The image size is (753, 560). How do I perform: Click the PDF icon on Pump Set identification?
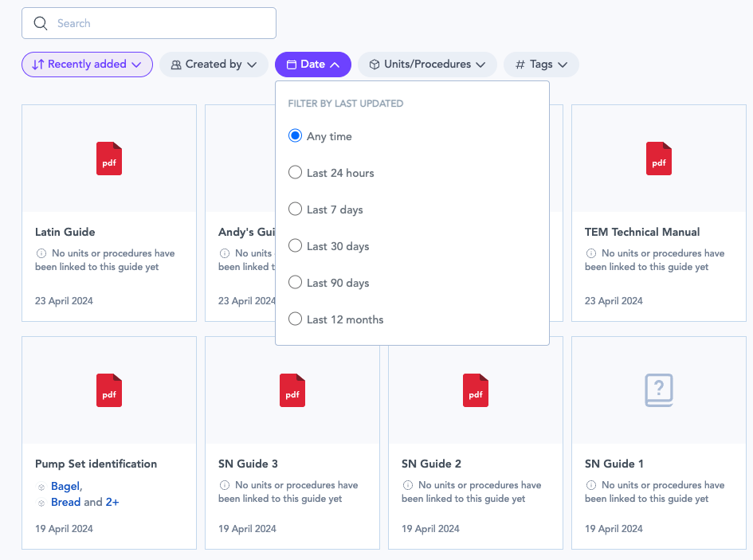pyautogui.click(x=109, y=390)
